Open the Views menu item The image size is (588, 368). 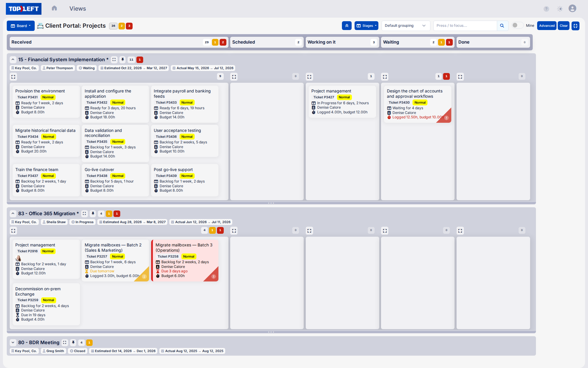click(78, 9)
